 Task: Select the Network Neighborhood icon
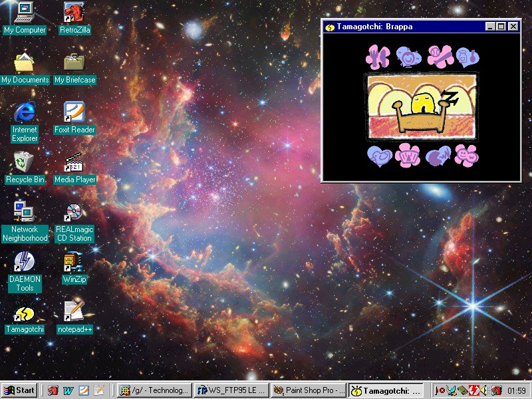(25, 221)
